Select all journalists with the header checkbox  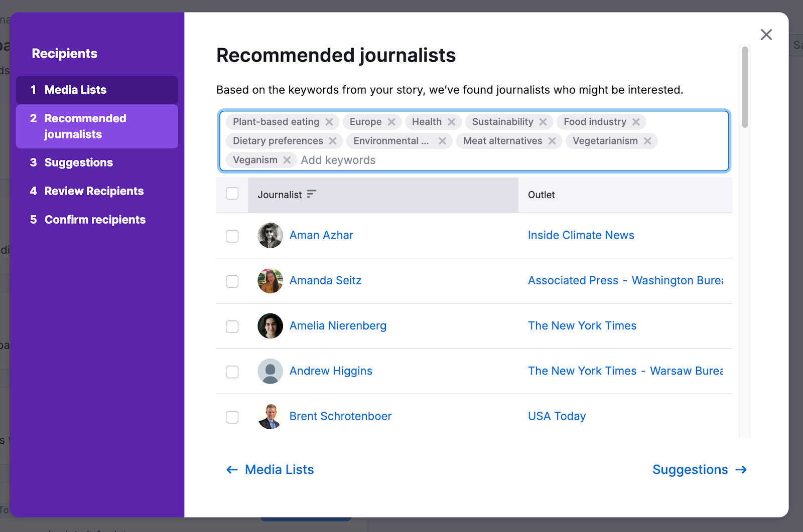tap(232, 193)
